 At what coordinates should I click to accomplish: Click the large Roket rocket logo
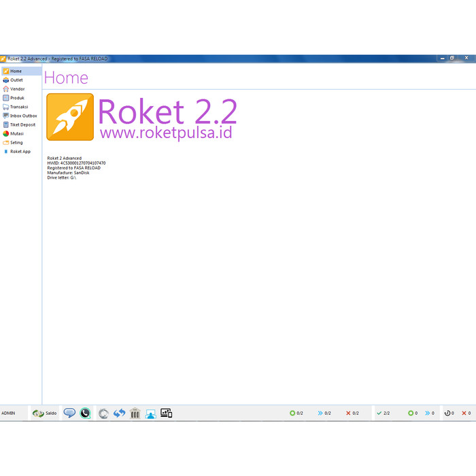[x=70, y=117]
